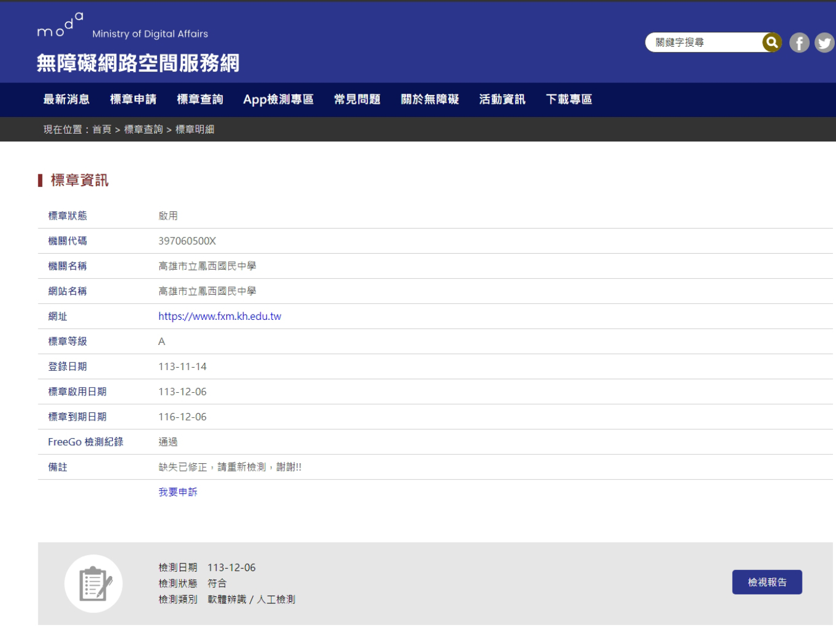Click the 我要申訴 appeal link
The height and width of the screenshot is (644, 836).
click(178, 492)
